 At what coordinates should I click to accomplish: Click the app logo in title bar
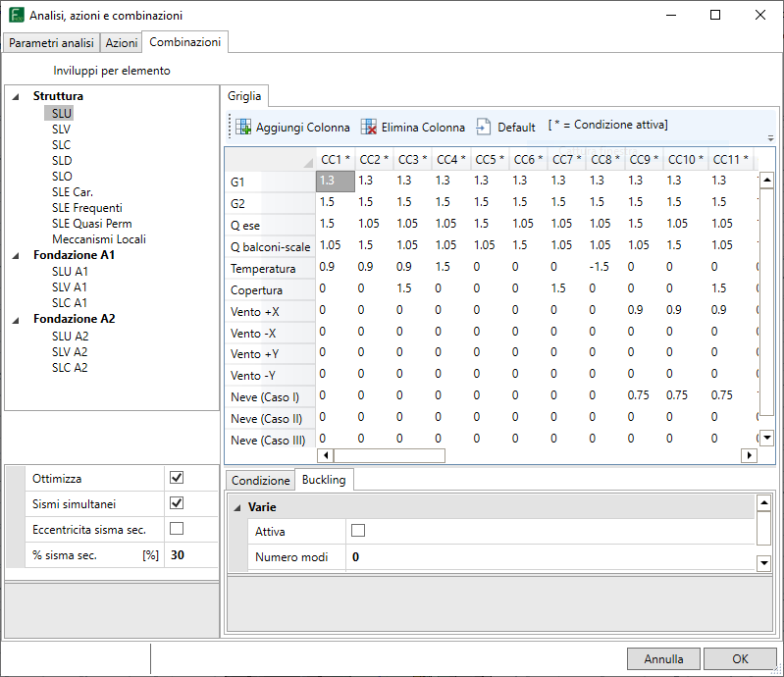pos(17,15)
